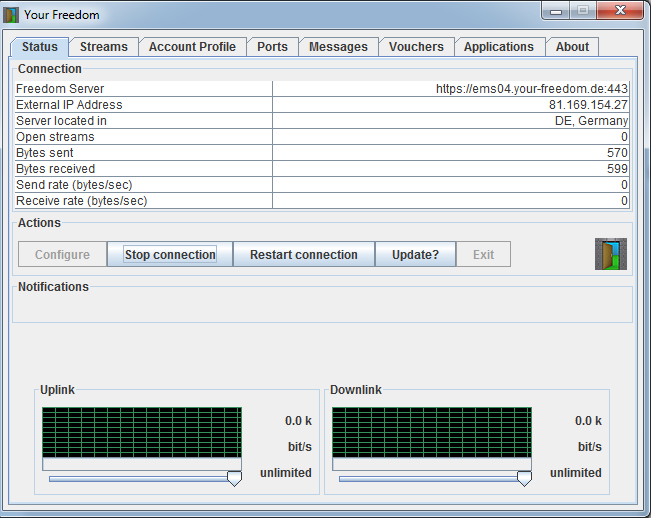Click the Uplink bandwidth limit slider handle
The image size is (651, 518).
click(234, 479)
